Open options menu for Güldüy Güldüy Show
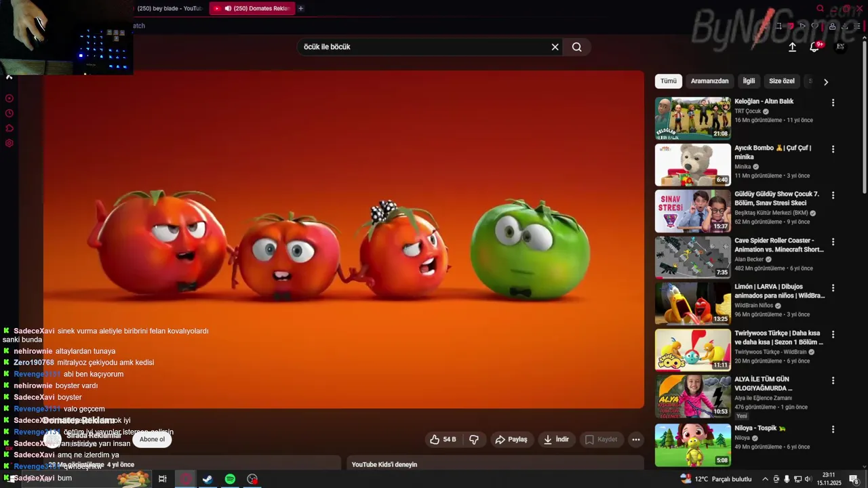 click(x=833, y=195)
